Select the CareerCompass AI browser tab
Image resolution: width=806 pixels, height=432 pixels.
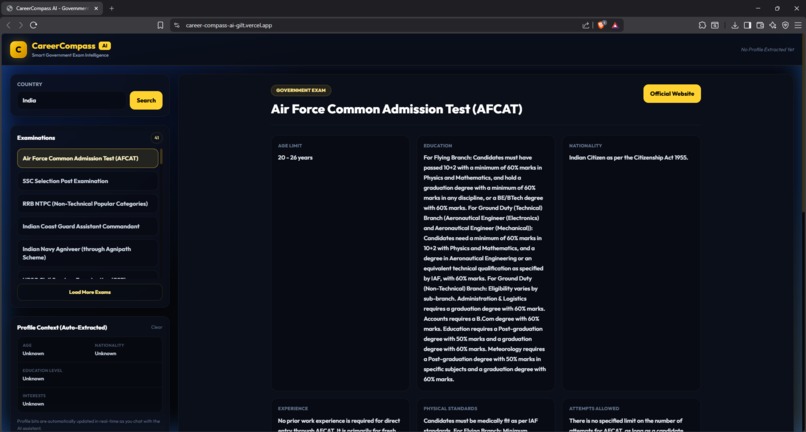pos(51,8)
